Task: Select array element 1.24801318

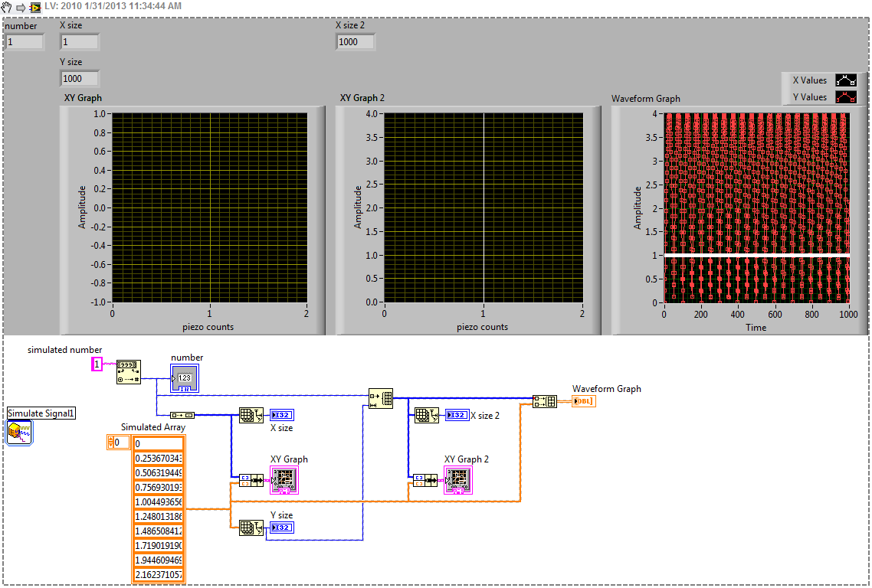Action: point(159,516)
